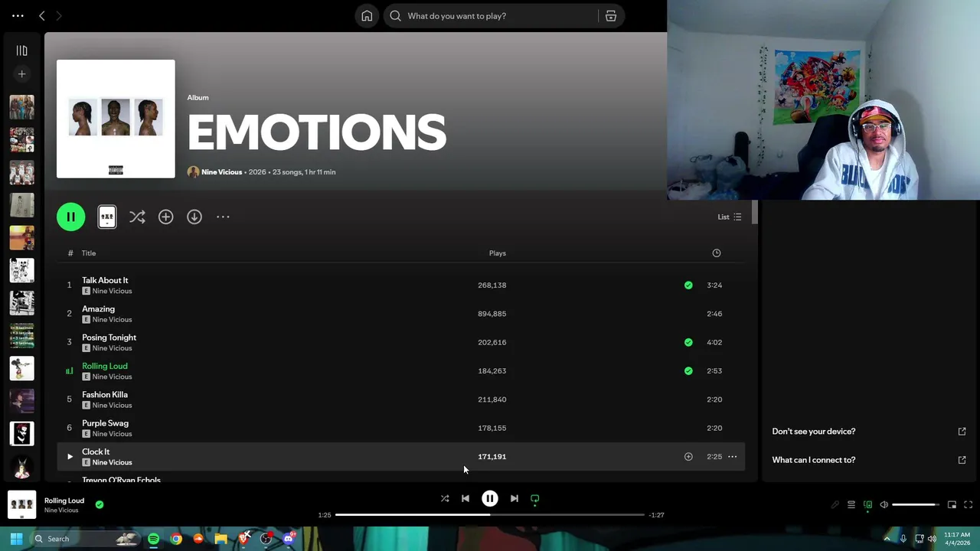Toggle the saved checkmark in the now playing bar
Screen dimensions: 980x551
point(100,504)
